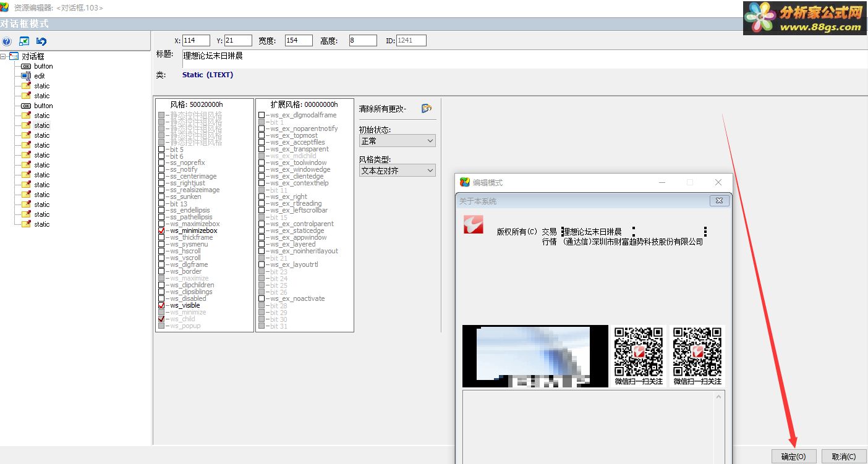This screenshot has width=868, height=464.
Task: Enable ws_ex_windowedge style
Action: [x=262, y=169]
